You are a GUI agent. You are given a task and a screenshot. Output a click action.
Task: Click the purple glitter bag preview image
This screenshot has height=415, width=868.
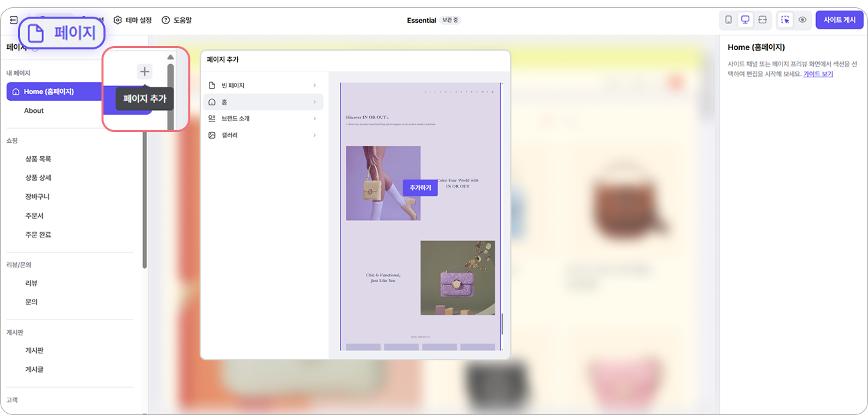click(x=457, y=278)
